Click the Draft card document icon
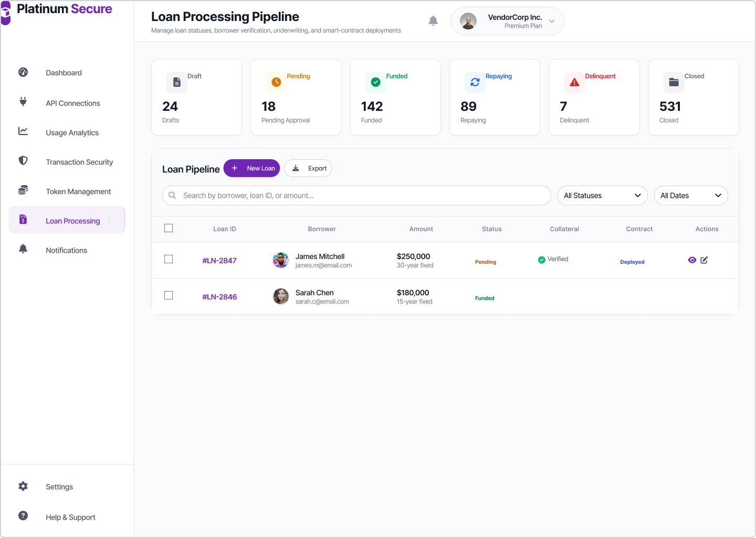The width and height of the screenshot is (756, 538). click(x=177, y=82)
